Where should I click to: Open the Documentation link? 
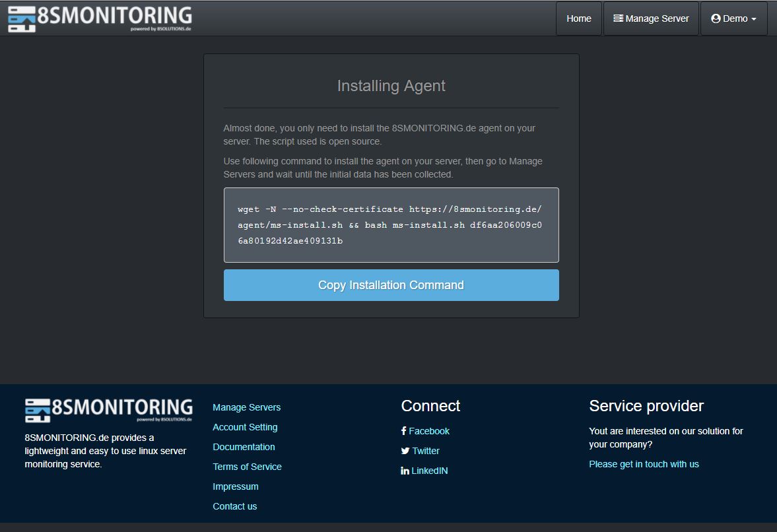pos(244,447)
